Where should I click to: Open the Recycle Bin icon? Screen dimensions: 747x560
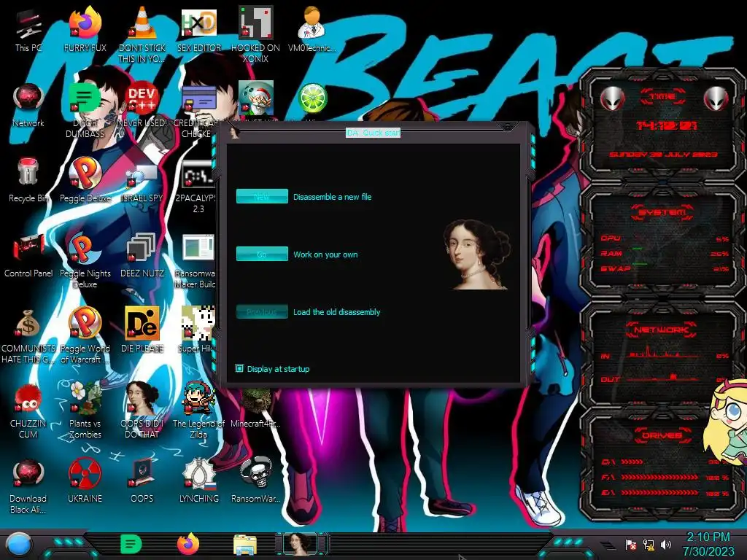(28, 180)
